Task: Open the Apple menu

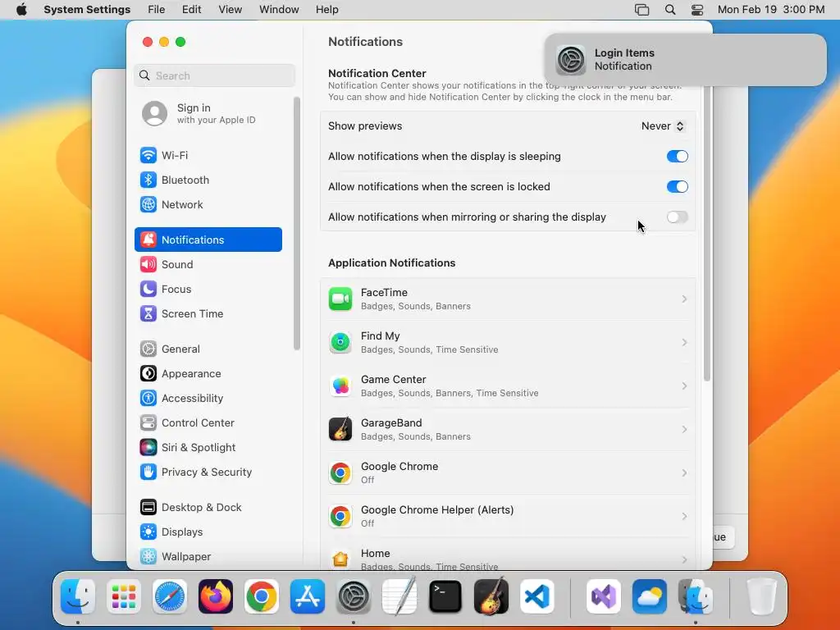Action: point(21,10)
